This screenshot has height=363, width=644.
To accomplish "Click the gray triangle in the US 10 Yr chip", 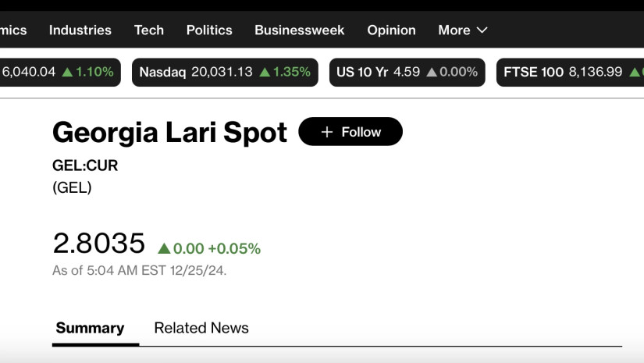I will (432, 73).
